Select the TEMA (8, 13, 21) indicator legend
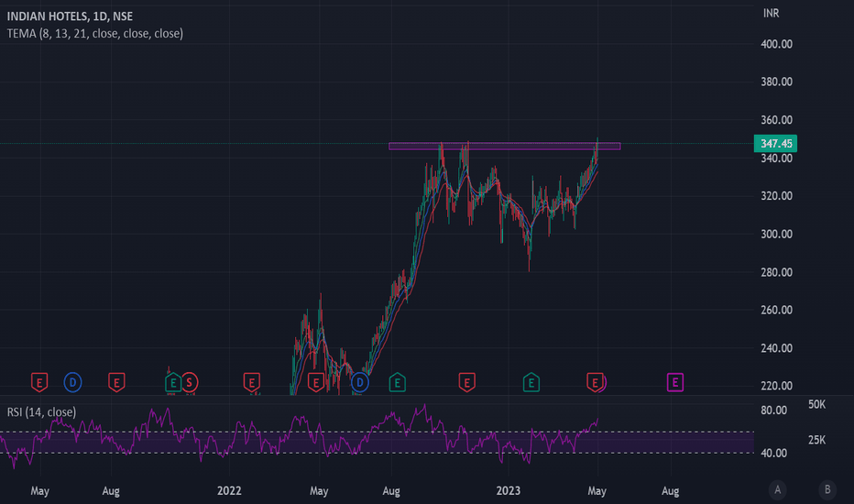Viewport: 854px width, 504px height. [x=94, y=34]
